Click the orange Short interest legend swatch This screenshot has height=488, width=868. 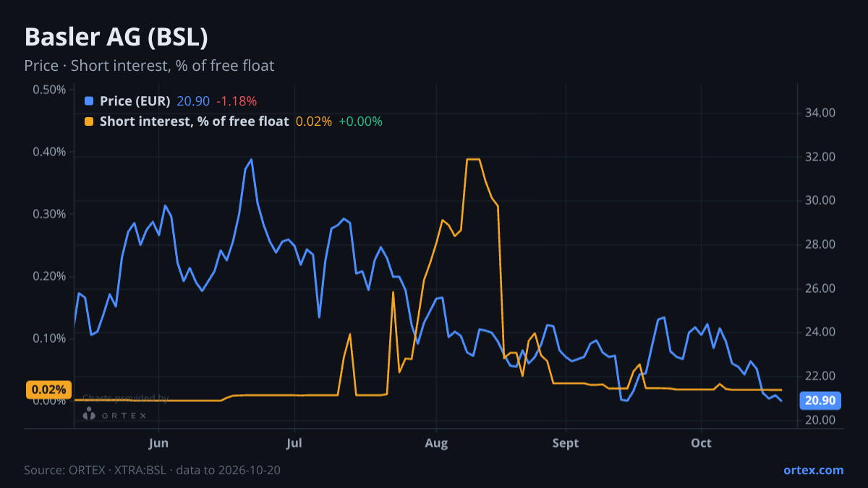(89, 121)
